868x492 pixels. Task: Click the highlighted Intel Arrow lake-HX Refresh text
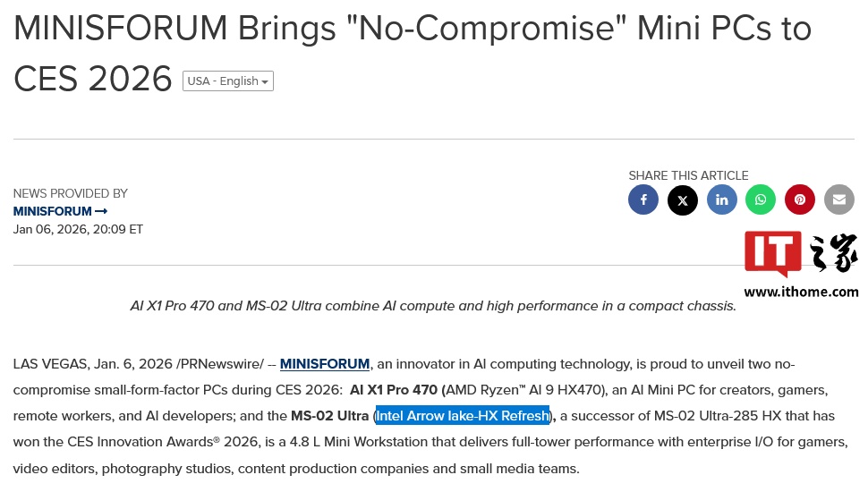[x=463, y=416]
